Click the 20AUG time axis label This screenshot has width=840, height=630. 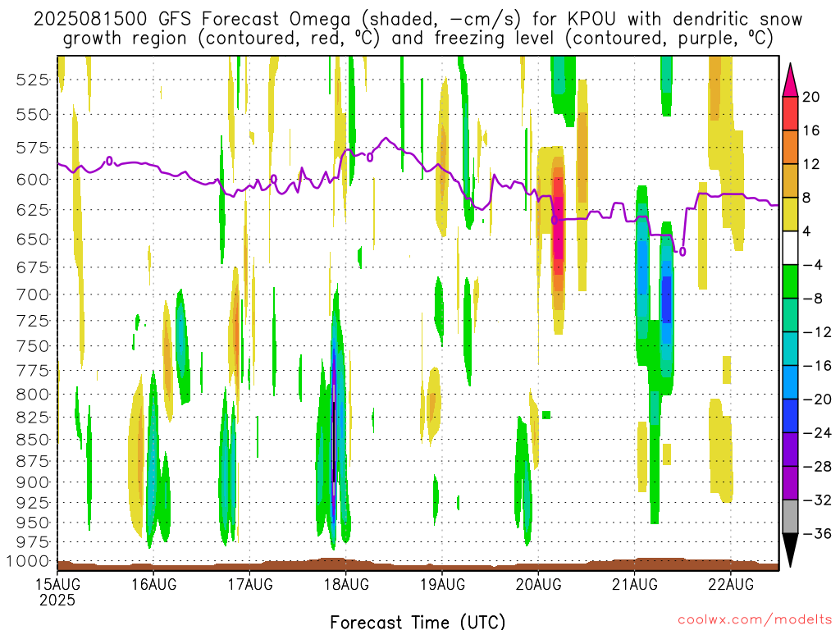(538, 584)
